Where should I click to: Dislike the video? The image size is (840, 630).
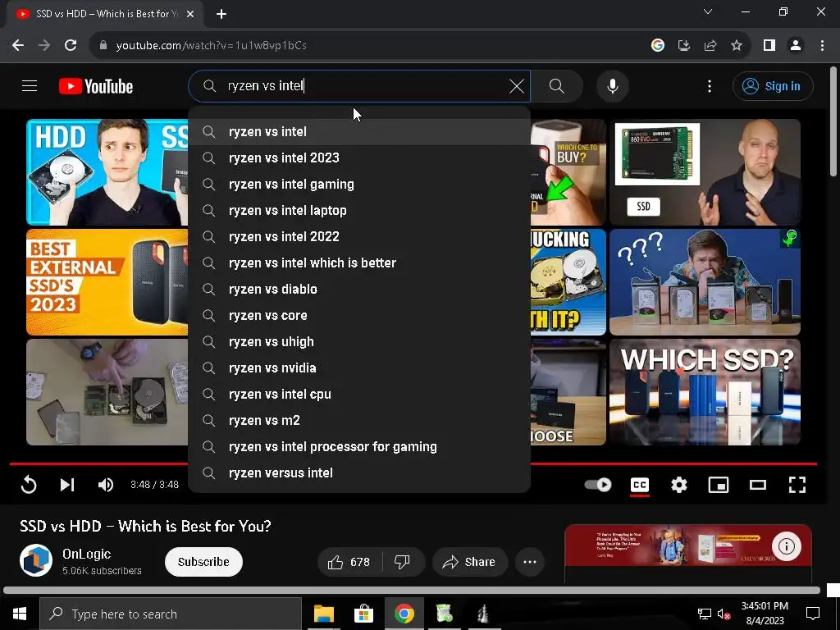click(x=402, y=562)
